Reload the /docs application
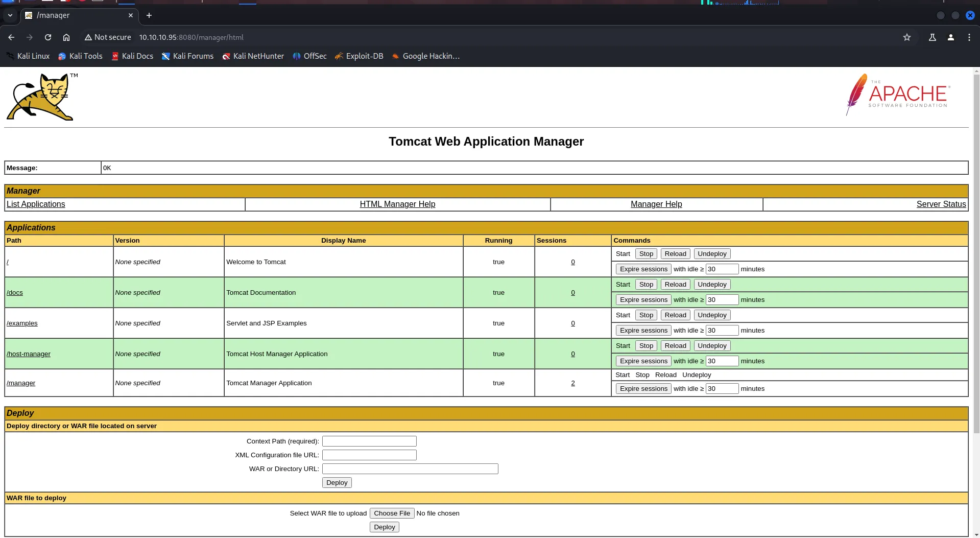980x538 pixels. (x=675, y=285)
